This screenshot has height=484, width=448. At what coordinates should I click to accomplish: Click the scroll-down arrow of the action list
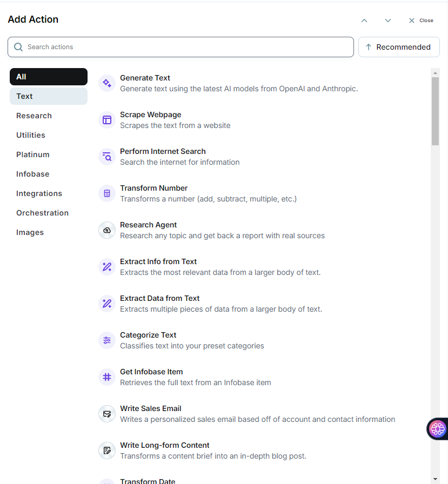435,479
